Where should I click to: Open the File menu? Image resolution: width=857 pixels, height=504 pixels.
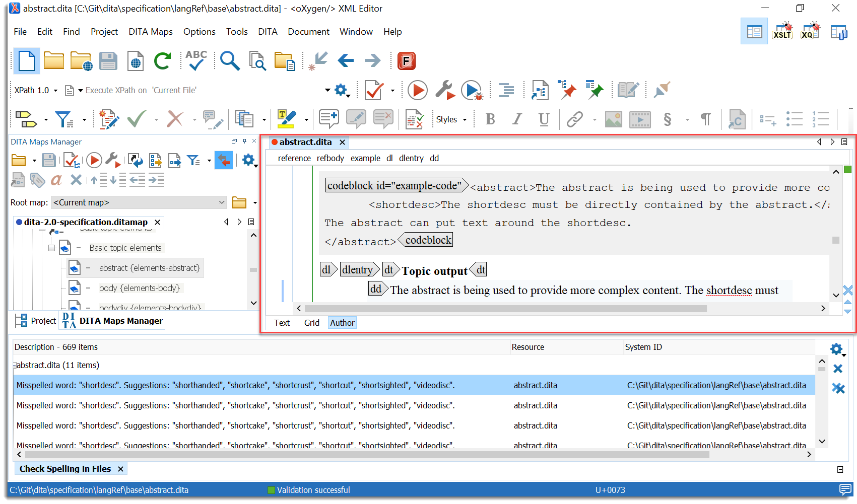[20, 32]
